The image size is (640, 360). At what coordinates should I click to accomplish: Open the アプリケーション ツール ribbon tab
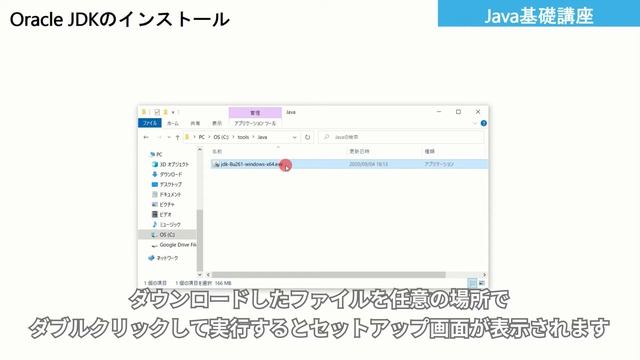(255, 123)
